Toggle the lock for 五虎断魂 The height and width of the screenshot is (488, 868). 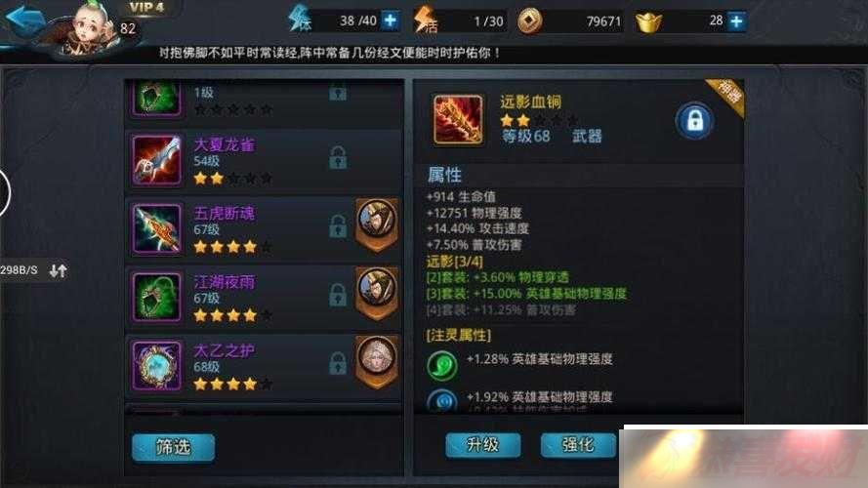[338, 226]
